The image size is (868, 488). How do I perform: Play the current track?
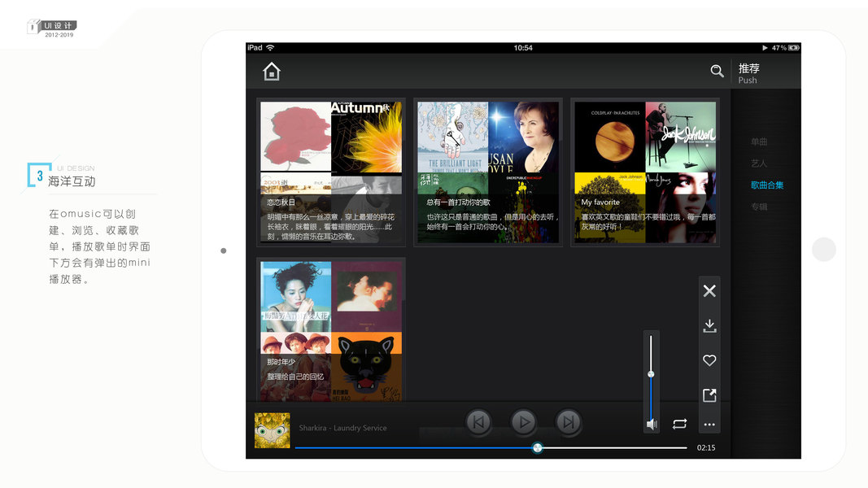click(x=523, y=423)
